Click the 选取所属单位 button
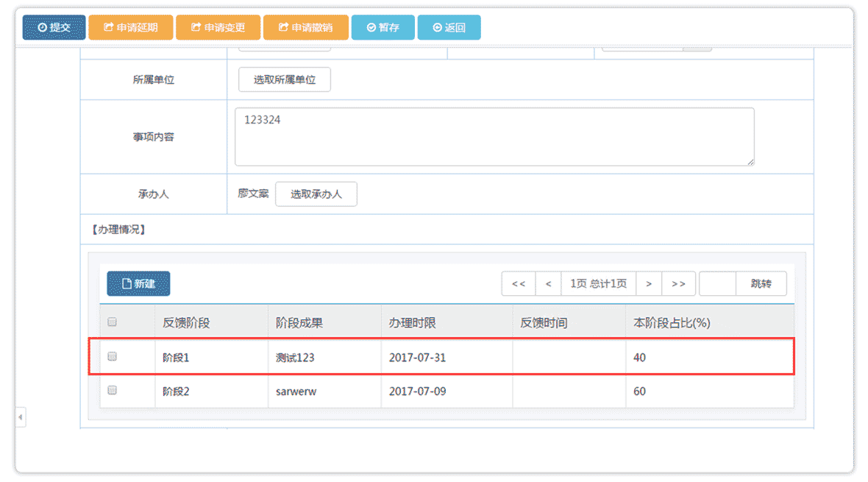 click(284, 79)
